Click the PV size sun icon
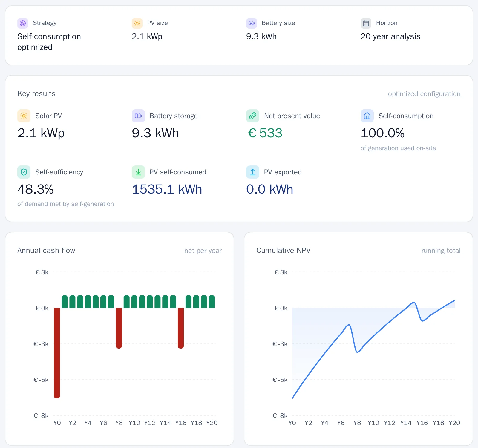Viewport: 478px width, 448px height. point(137,23)
